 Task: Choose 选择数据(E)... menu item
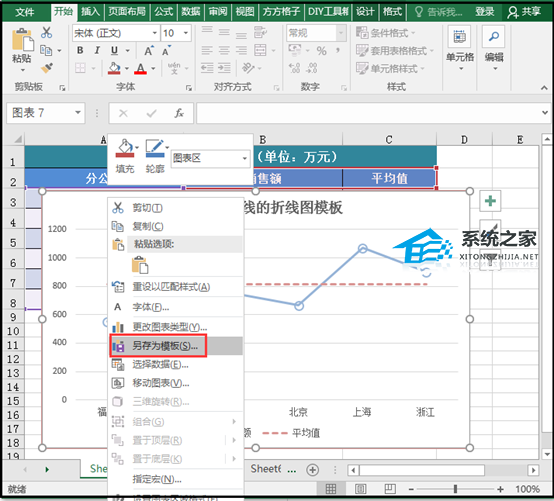pyautogui.click(x=176, y=364)
